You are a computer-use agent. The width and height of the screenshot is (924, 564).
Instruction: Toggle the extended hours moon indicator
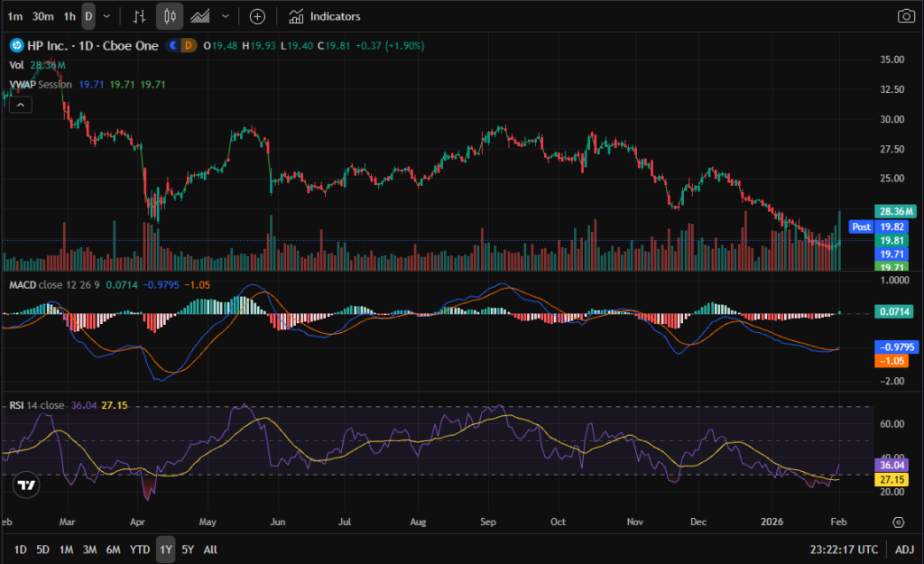click(173, 45)
